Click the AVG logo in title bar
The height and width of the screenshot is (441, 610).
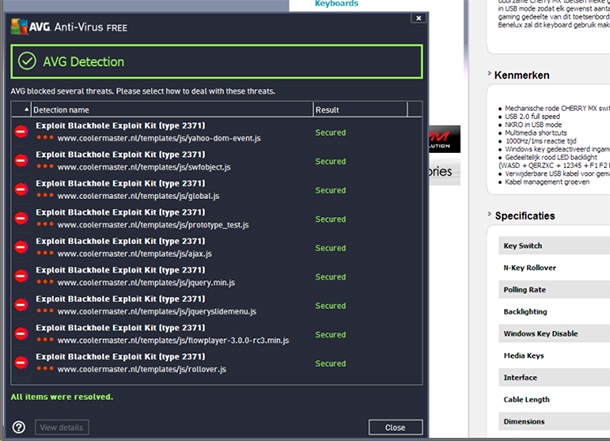[19, 27]
